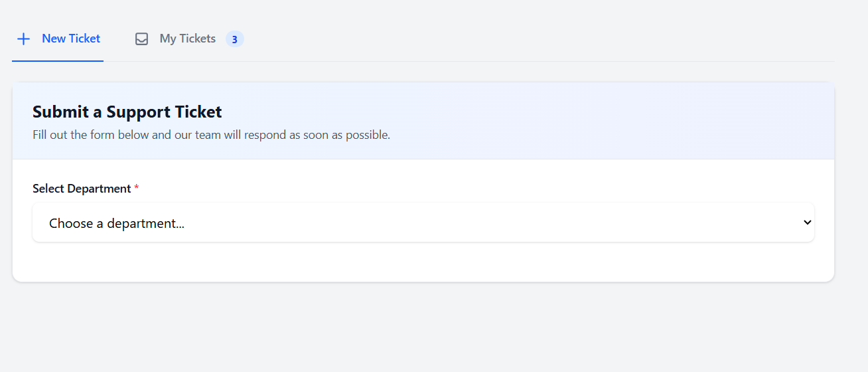The height and width of the screenshot is (372, 868).
Task: Open the Choose a department dropdown
Action: (423, 223)
